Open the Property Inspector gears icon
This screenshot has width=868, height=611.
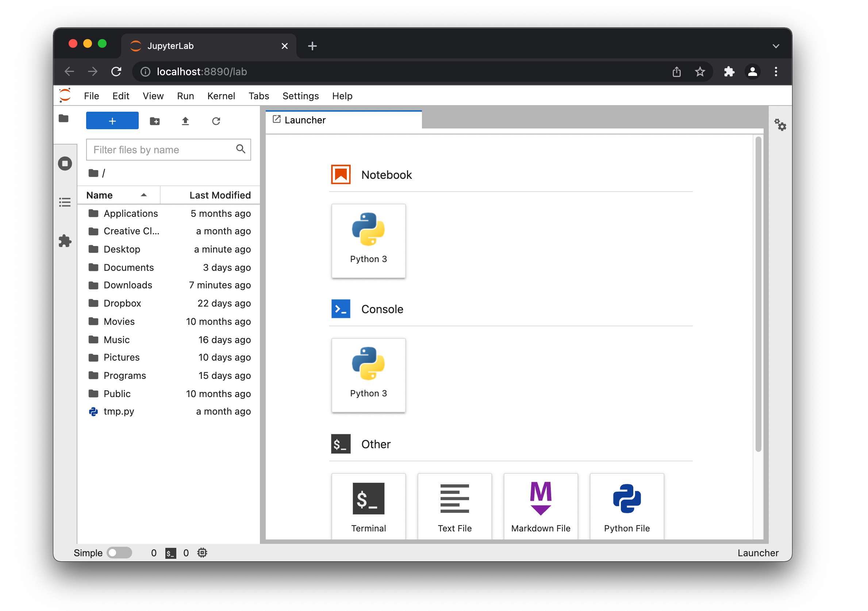[780, 125]
